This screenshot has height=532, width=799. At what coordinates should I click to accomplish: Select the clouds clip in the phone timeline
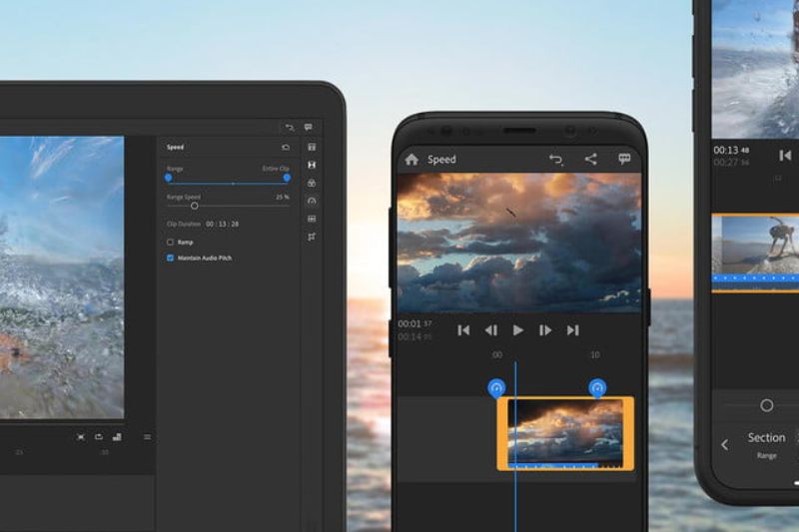pyautogui.click(x=565, y=432)
